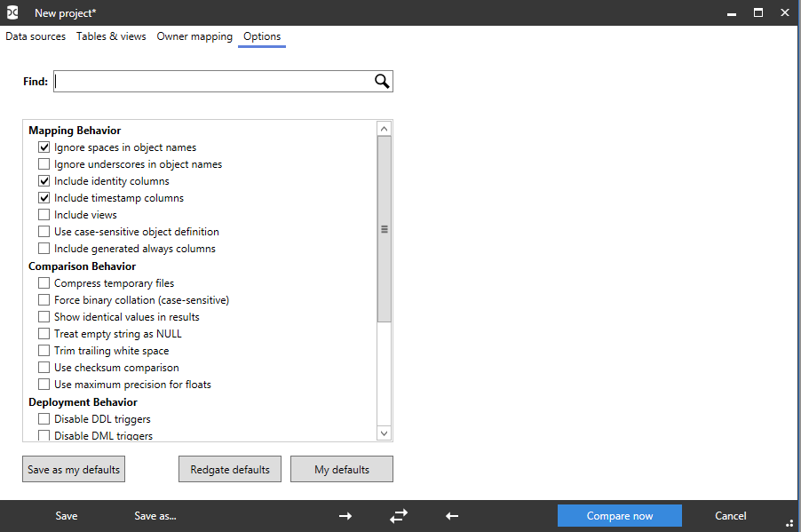Click the Mapping Behavior heading

[75, 131]
